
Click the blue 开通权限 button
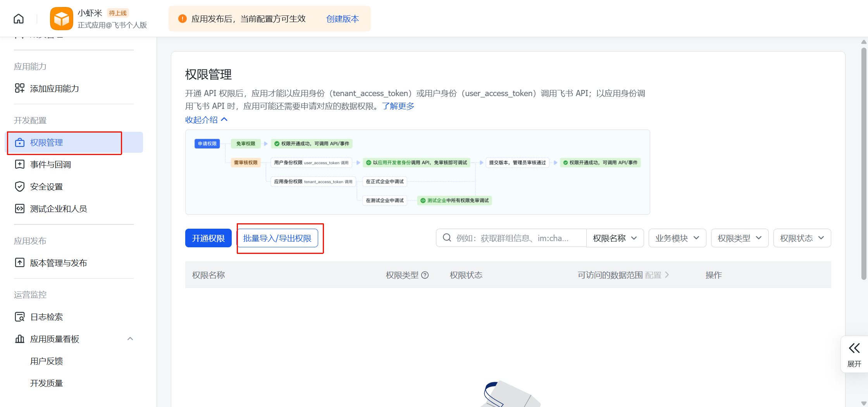click(208, 238)
